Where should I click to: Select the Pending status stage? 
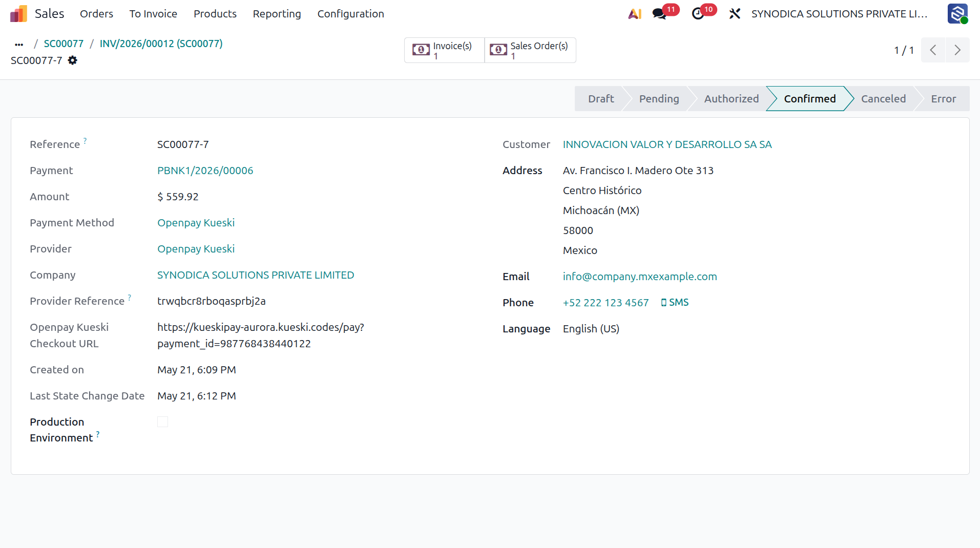tap(659, 99)
